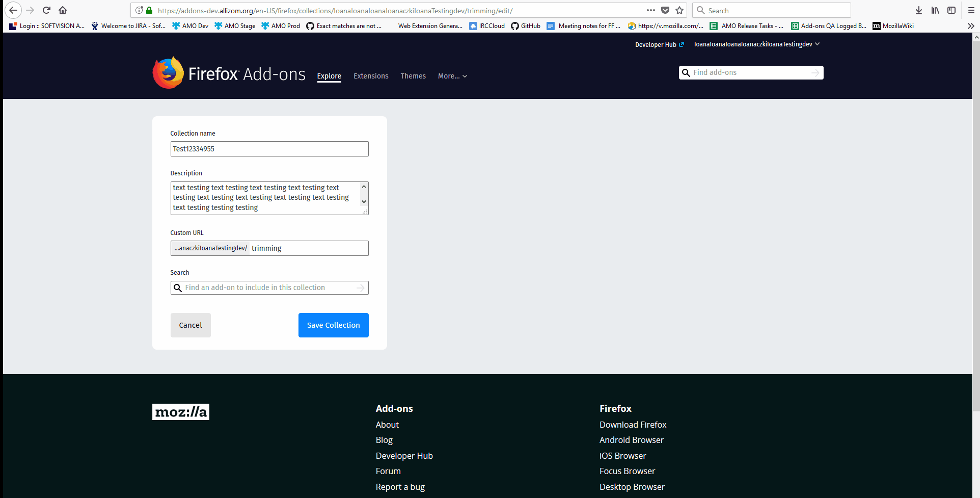
Task: Save page to Pocket
Action: click(665, 10)
